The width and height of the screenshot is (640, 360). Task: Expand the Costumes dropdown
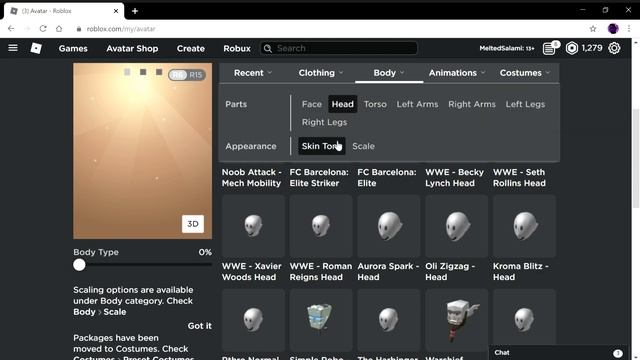(x=525, y=73)
